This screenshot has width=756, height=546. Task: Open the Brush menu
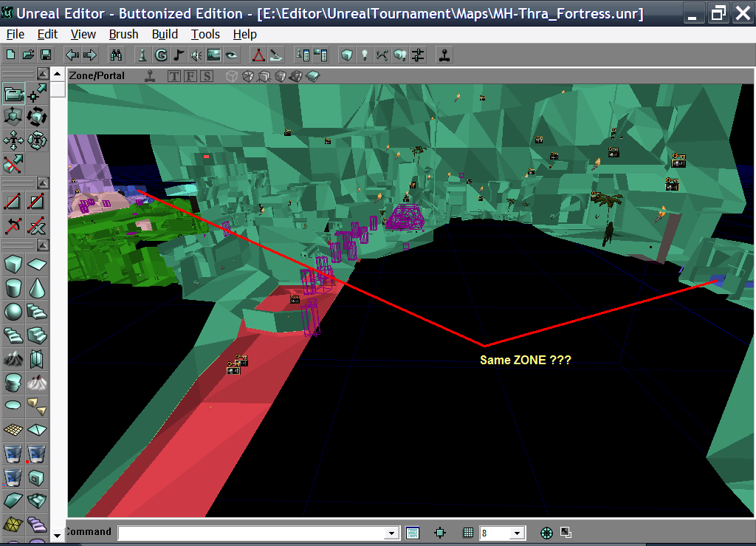(x=123, y=34)
